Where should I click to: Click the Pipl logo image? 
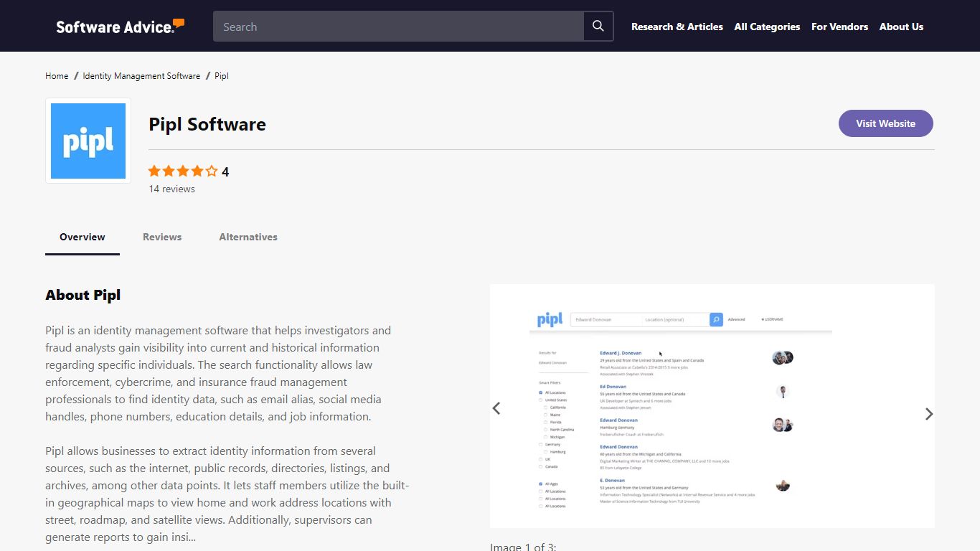(88, 141)
